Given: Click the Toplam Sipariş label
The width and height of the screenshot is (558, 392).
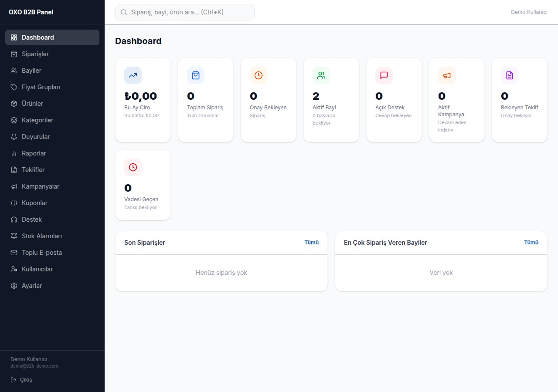Looking at the screenshot, I should point(205,108).
